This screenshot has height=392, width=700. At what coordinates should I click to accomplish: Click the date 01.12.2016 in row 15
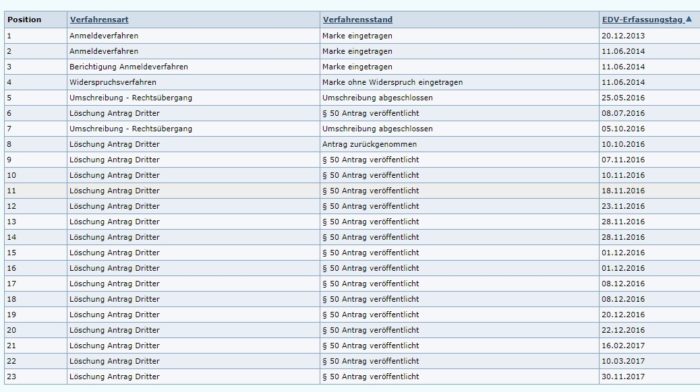(623, 253)
